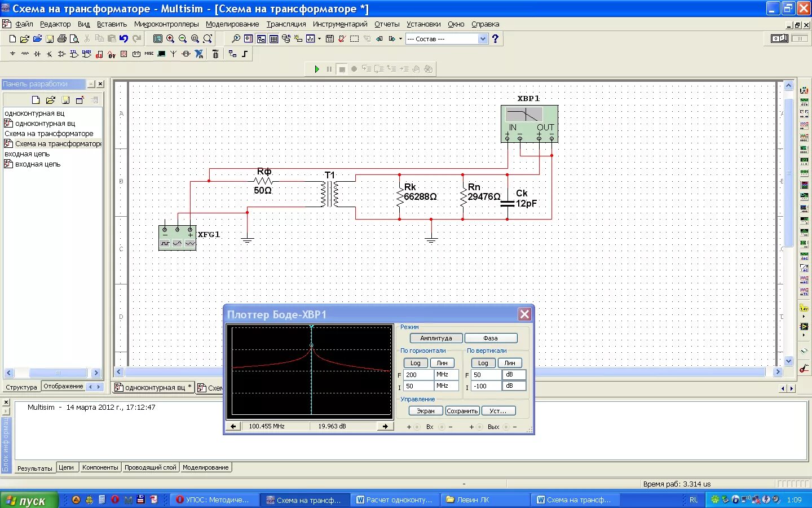
Task: Click the Save diskette icon
Action: point(50,39)
